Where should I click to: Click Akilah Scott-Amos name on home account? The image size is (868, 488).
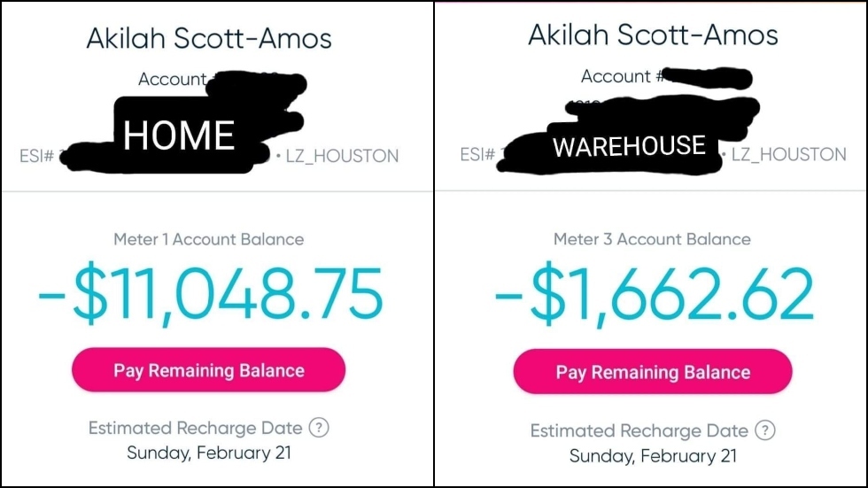click(209, 38)
